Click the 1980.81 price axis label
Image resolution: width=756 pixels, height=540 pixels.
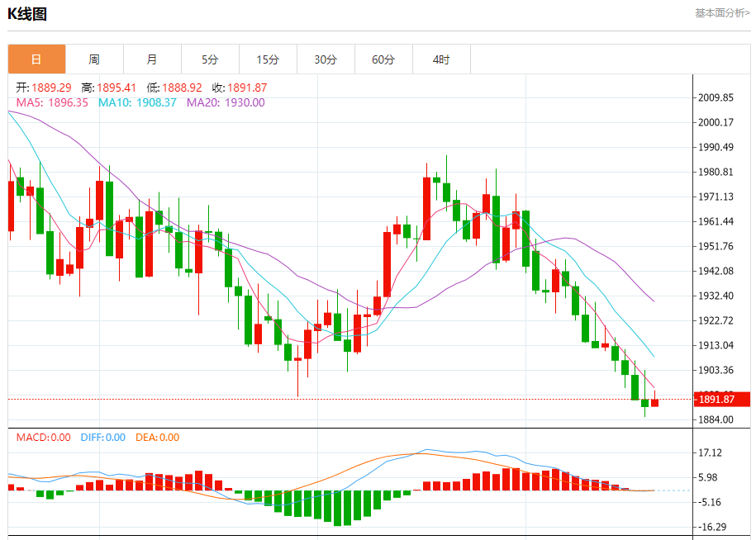pyautogui.click(x=716, y=172)
